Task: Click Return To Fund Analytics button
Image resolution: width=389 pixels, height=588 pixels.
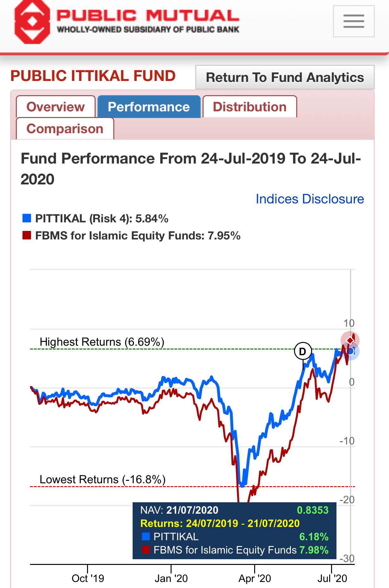Action: tap(285, 77)
